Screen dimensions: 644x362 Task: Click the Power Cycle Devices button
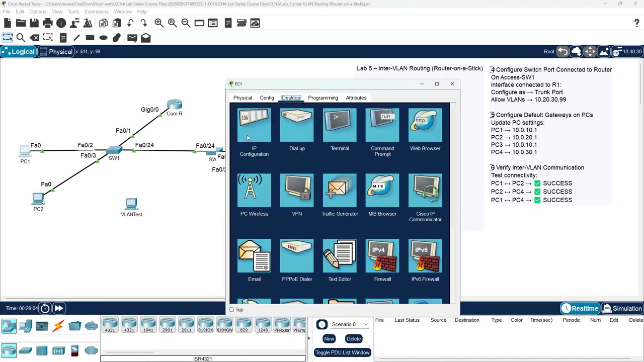pyautogui.click(x=45, y=308)
